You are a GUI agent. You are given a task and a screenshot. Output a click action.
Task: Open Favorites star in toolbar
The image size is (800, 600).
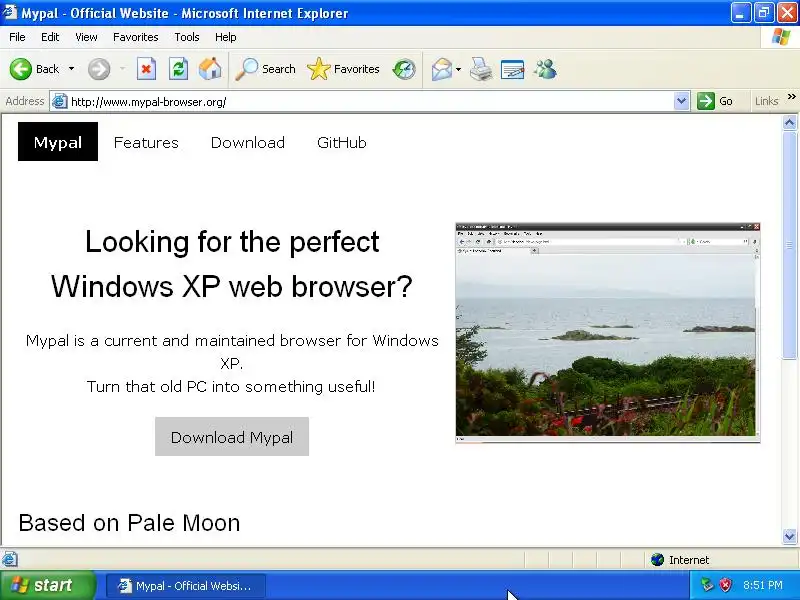[318, 69]
